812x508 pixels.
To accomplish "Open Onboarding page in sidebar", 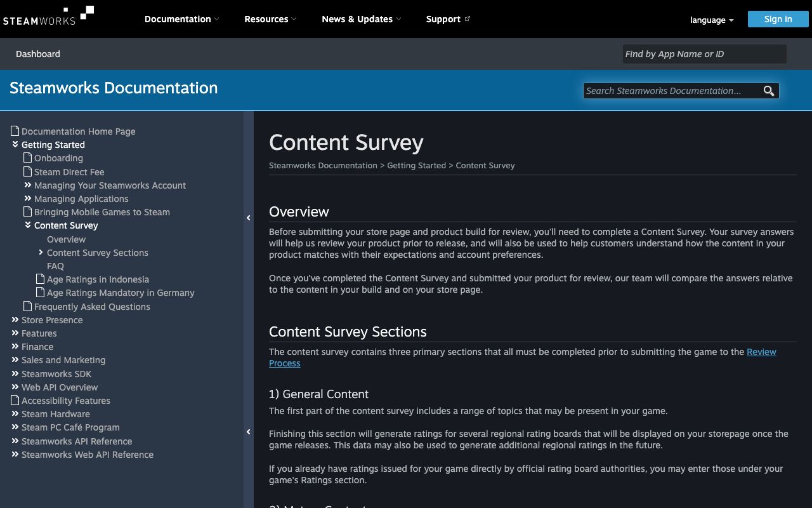I will pyautogui.click(x=58, y=157).
